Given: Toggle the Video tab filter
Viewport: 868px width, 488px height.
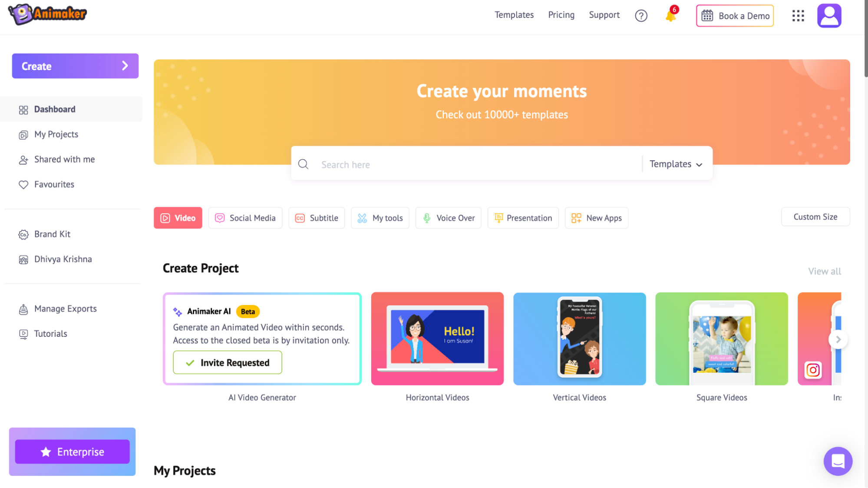Looking at the screenshot, I should point(178,217).
